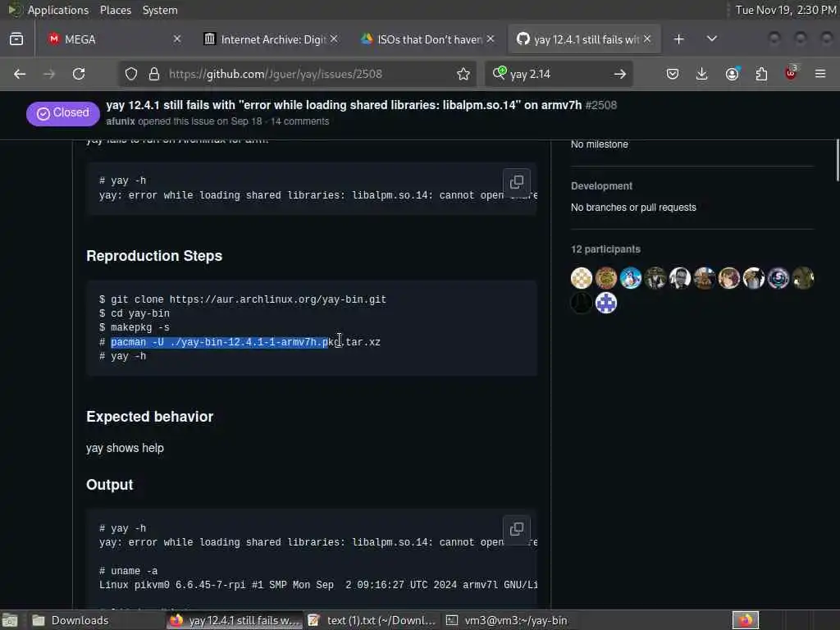Screen dimensions: 840x630
Task: Click the search engine magnifier icon
Action: click(500, 73)
